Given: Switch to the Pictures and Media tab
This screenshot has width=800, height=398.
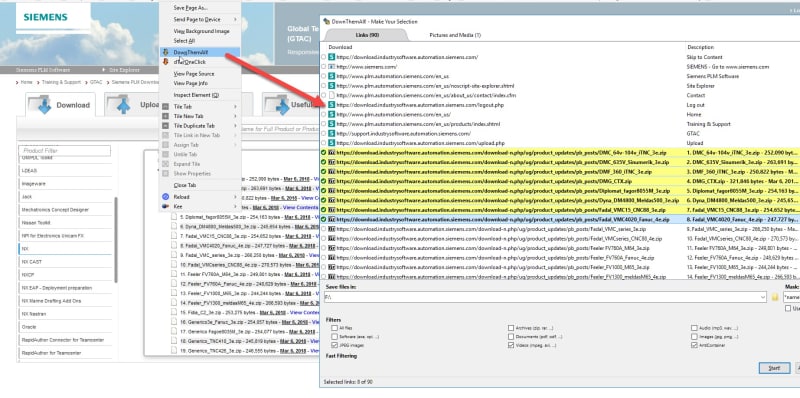Looking at the screenshot, I should click(x=455, y=35).
